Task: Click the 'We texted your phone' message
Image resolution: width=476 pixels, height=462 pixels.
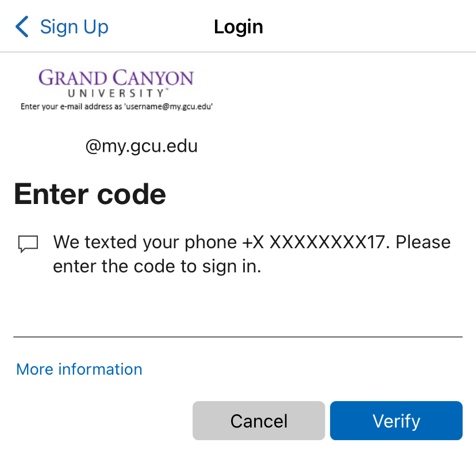Action: point(252,254)
